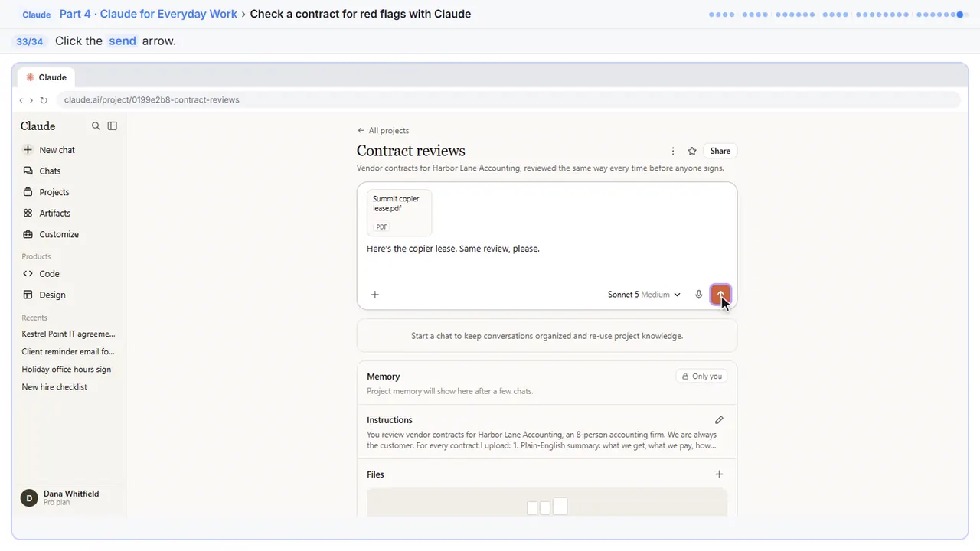
Task: Click the Instructions section text
Action: coord(541,440)
